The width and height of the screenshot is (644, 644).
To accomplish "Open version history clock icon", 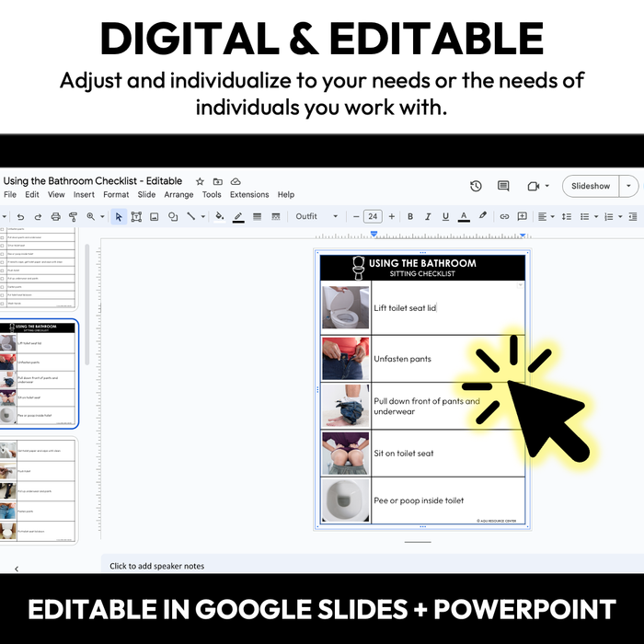I will pos(476,186).
